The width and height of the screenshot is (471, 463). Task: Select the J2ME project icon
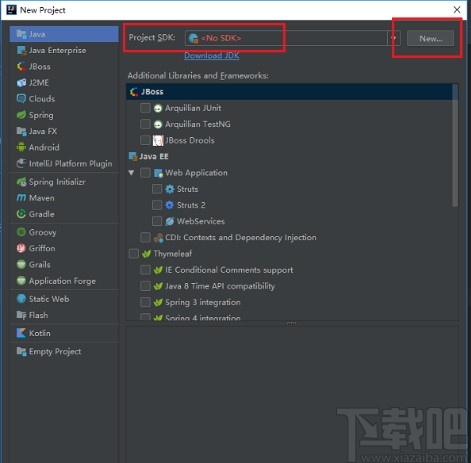click(x=21, y=83)
